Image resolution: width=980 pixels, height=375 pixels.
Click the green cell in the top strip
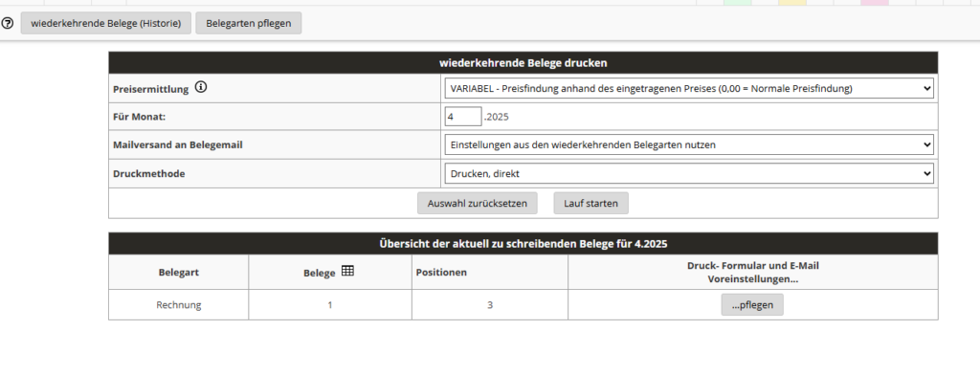pyautogui.click(x=738, y=3)
